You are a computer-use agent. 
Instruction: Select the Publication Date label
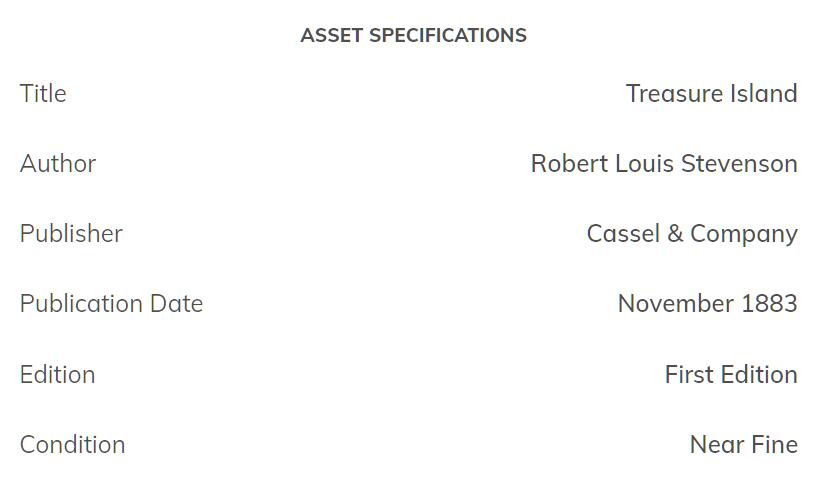(111, 304)
